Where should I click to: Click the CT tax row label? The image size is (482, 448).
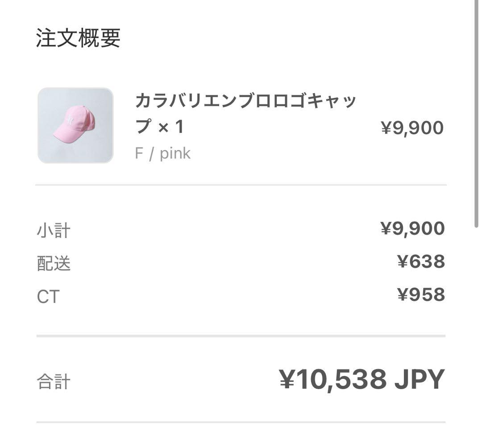(x=48, y=296)
